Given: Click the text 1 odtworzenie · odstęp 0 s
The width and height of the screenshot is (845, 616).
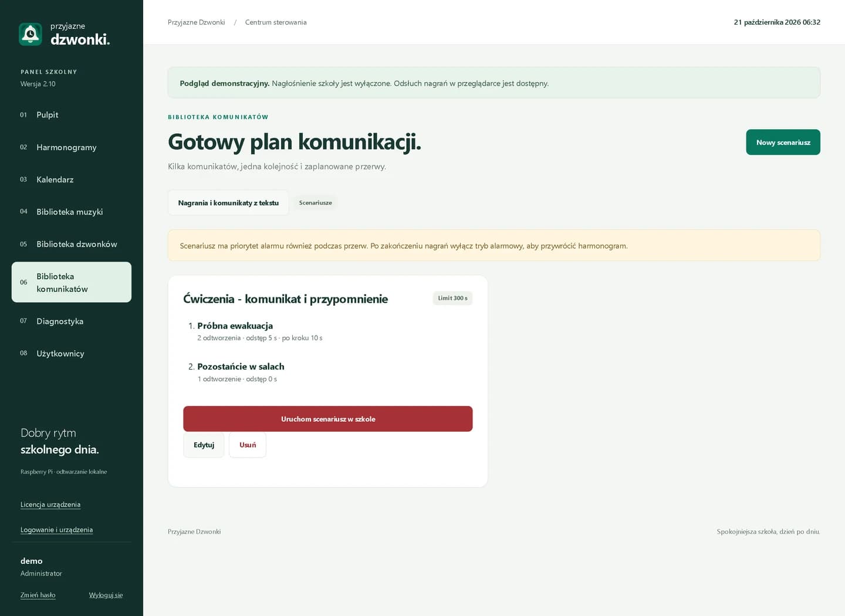Looking at the screenshot, I should (x=237, y=379).
